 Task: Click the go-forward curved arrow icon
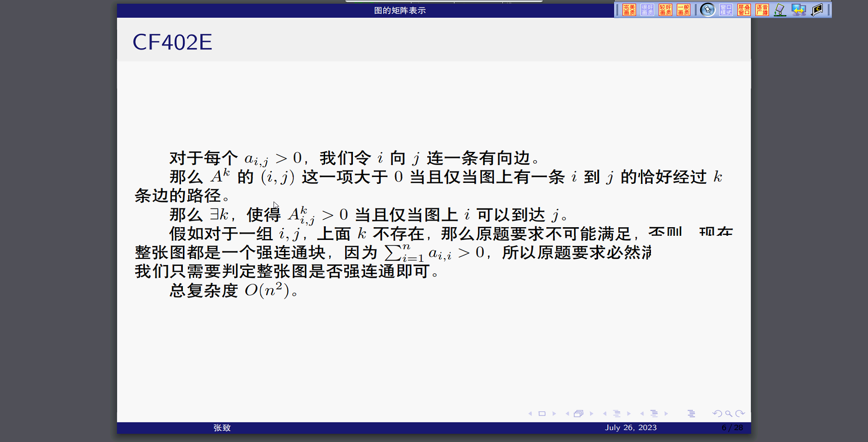click(x=740, y=414)
